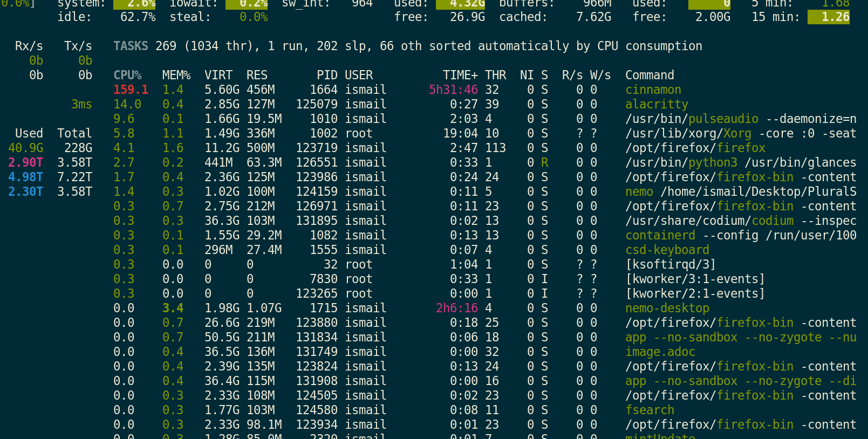Click the Command column header
The height and width of the screenshot is (439, 868).
tap(650, 75)
